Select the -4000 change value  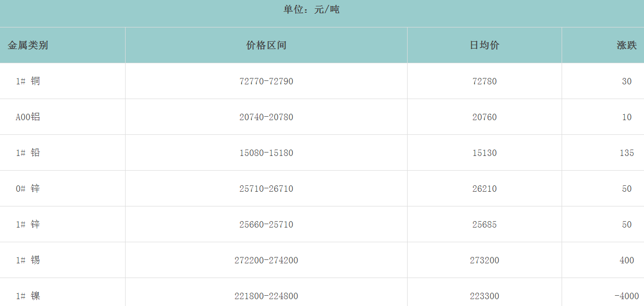626,296
